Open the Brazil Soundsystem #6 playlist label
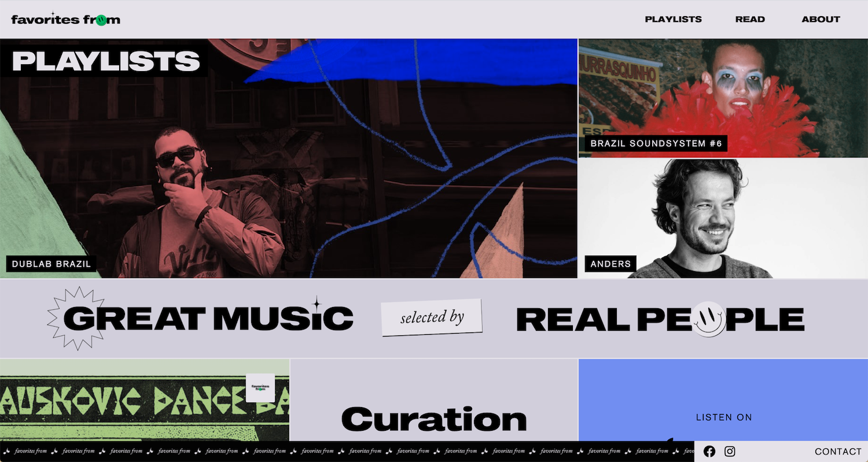 click(656, 143)
